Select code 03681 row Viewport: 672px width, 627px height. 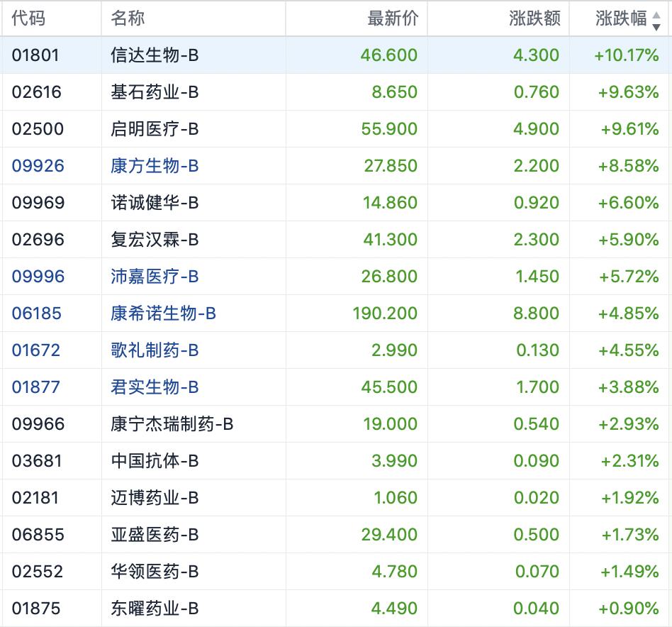[37, 461]
